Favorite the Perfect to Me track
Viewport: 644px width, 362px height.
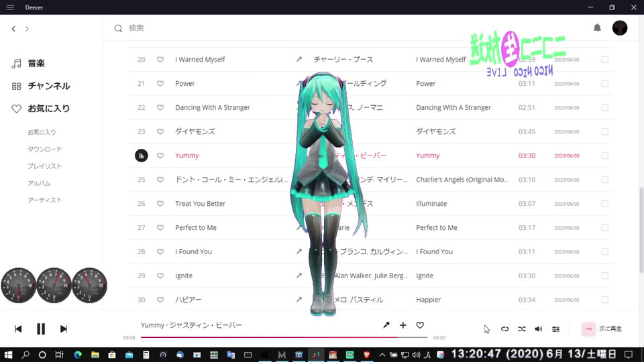(160, 228)
